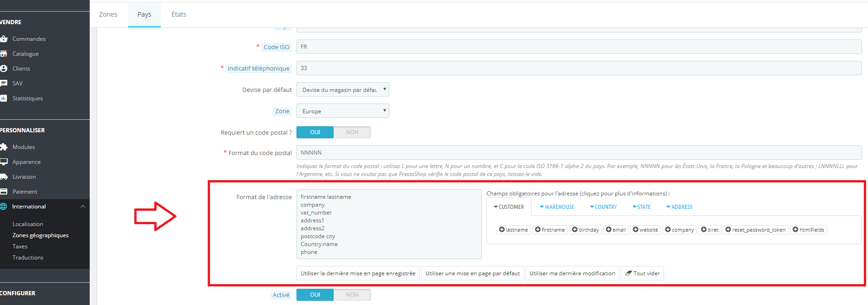
Task: Click the Code ISO input field
Action: pyautogui.click(x=579, y=47)
